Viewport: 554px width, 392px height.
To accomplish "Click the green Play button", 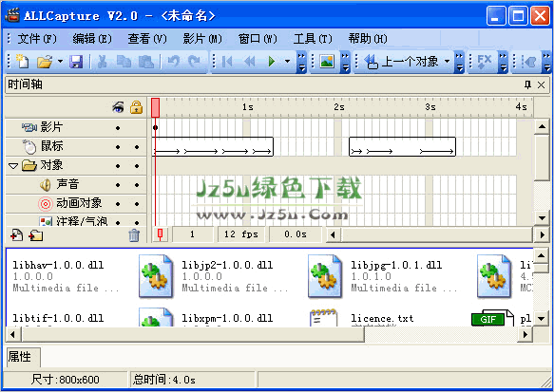I will [272, 62].
